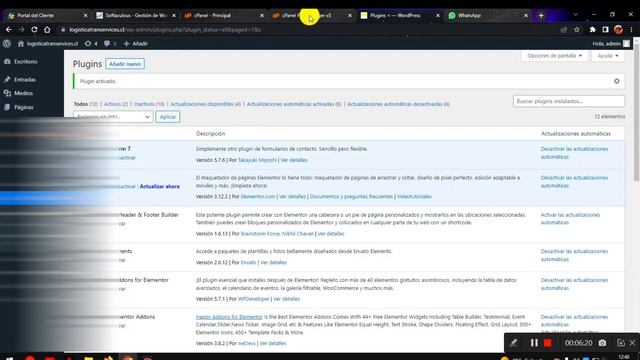Filter by Actualizaciones disponibles
This screenshot has width=640, height=360.
pyautogui.click(x=206, y=104)
